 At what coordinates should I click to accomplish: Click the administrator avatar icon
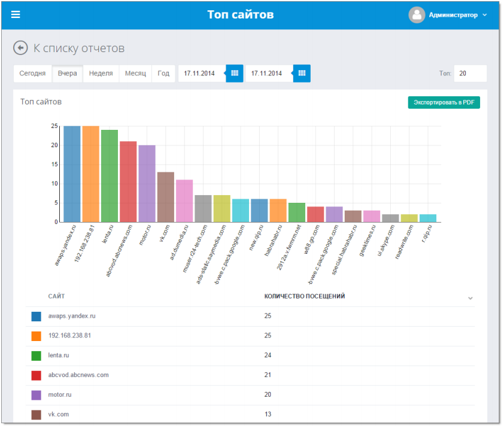coord(417,15)
